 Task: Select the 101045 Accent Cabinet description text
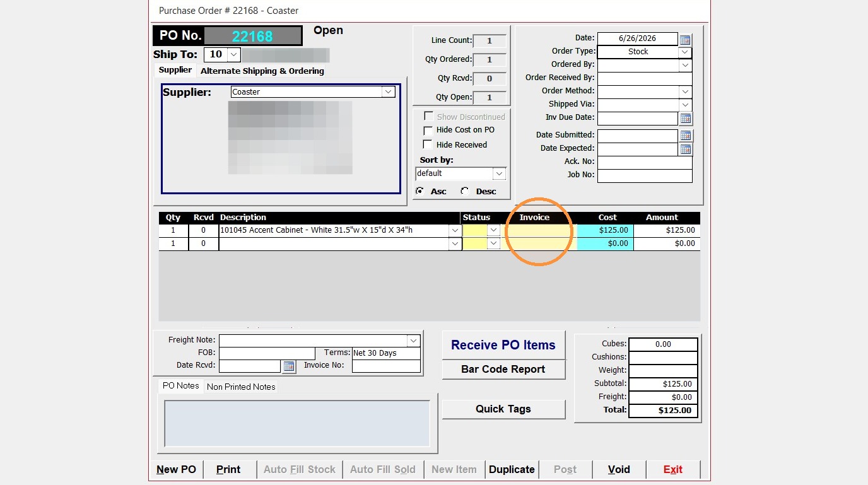pos(316,230)
